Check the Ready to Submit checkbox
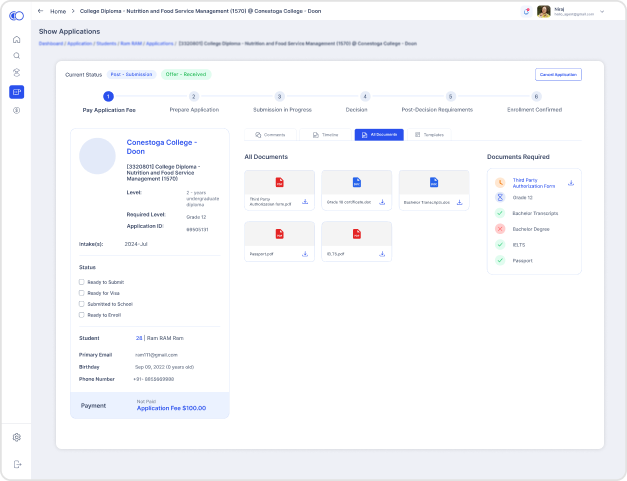This screenshot has height=481, width=627. pyautogui.click(x=82, y=282)
